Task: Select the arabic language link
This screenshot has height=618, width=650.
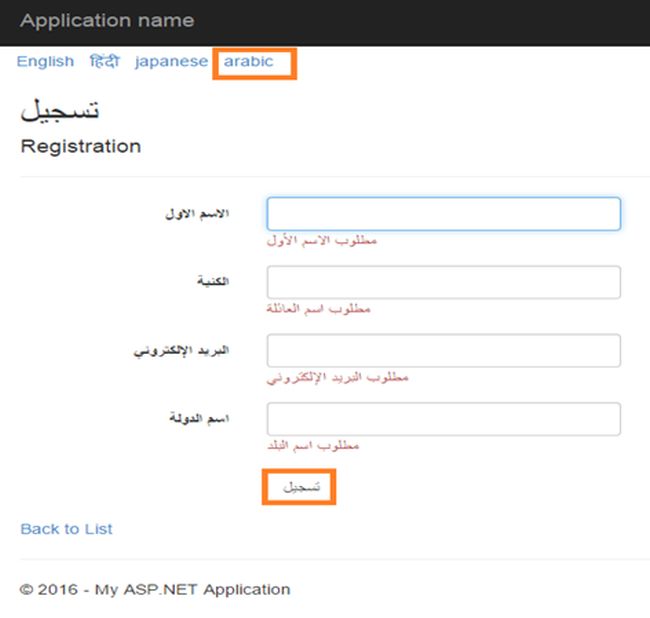Action: point(248,62)
